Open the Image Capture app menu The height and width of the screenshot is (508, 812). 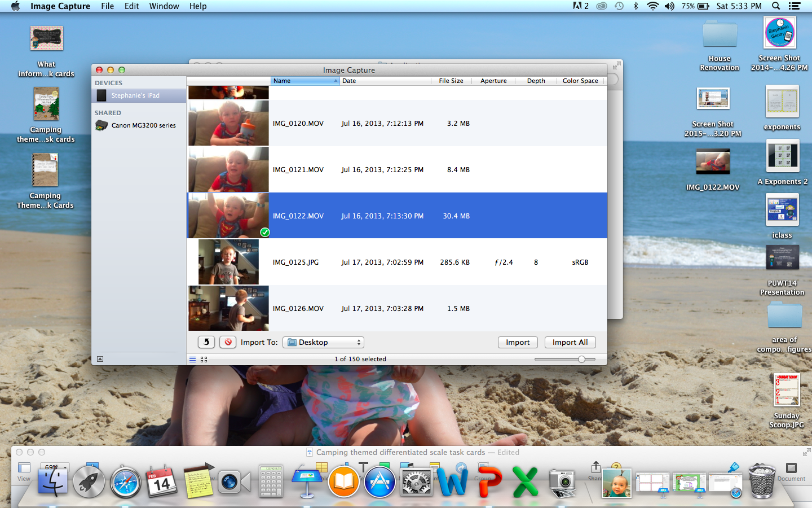tap(60, 6)
